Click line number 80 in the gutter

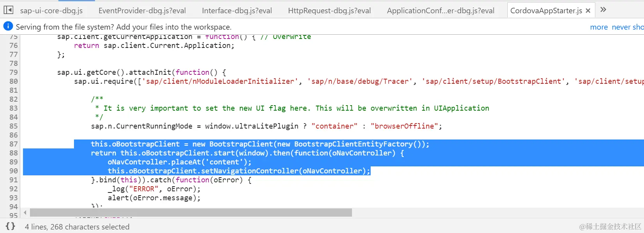pos(14,81)
